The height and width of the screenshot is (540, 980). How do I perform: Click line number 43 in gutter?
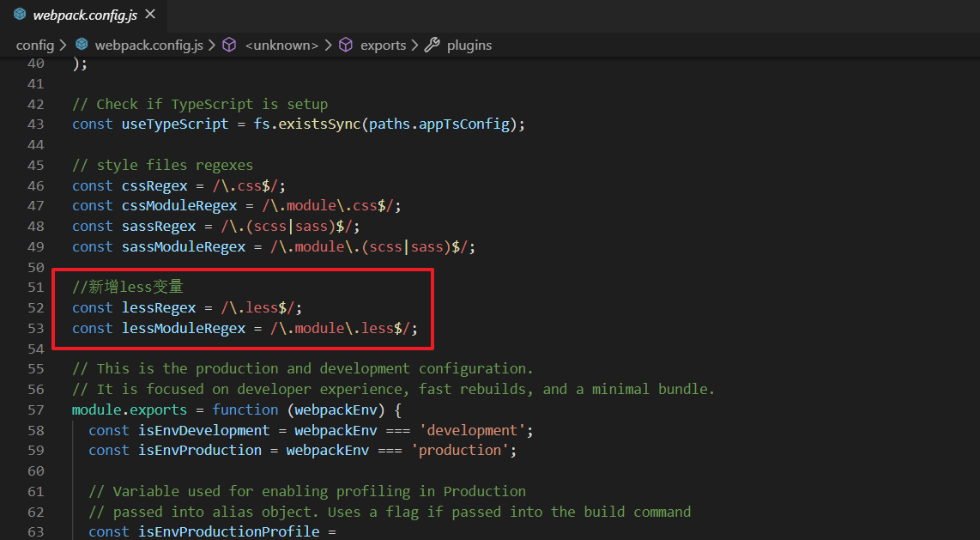36,124
